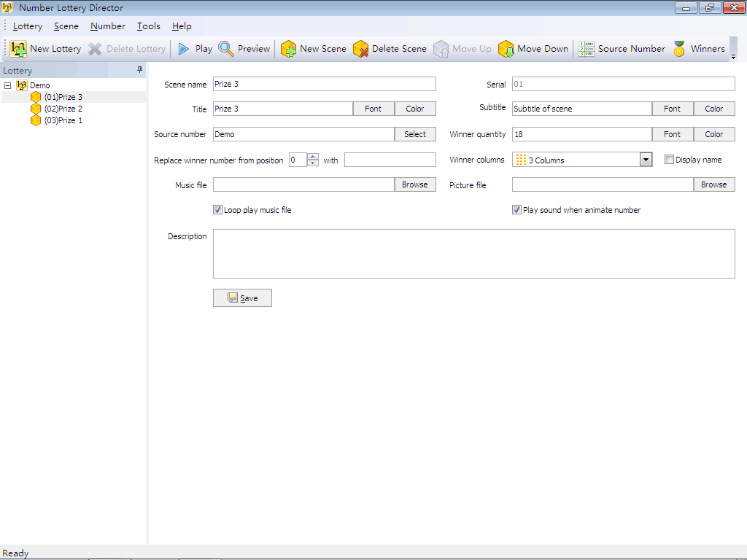Open the Source Number table icon
Image resolution: width=747 pixels, height=560 pixels.
(x=587, y=49)
